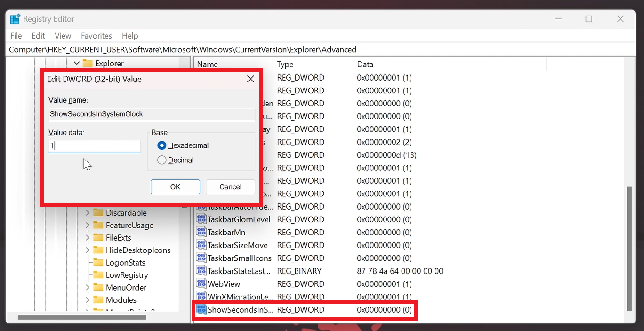
Task: Maximize the Registry Editor window
Action: click(588, 19)
